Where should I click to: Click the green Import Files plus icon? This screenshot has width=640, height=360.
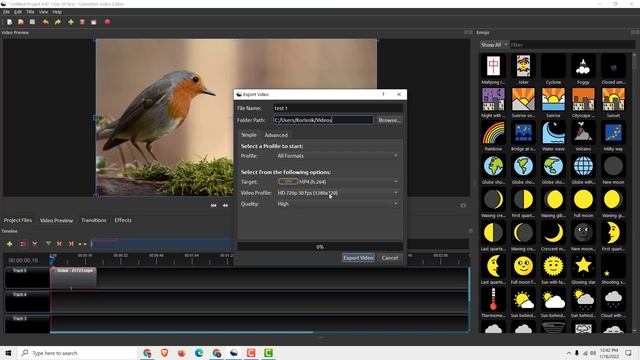(71, 22)
